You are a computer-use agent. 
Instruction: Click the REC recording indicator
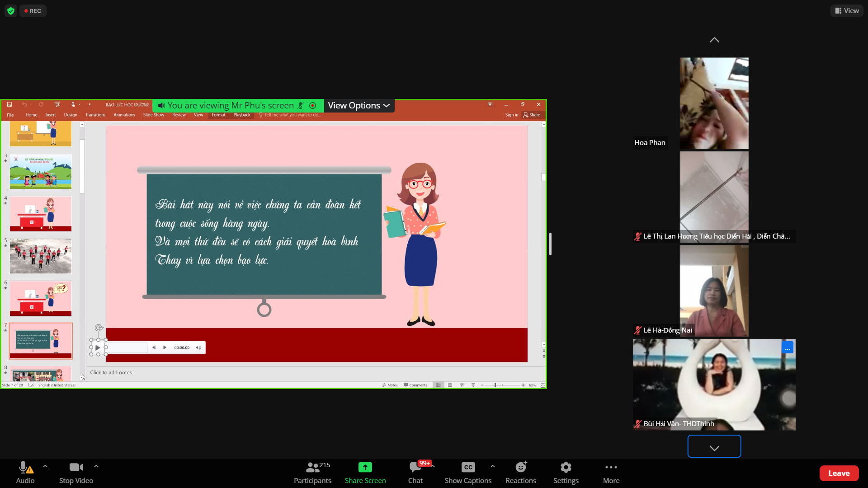pos(33,11)
